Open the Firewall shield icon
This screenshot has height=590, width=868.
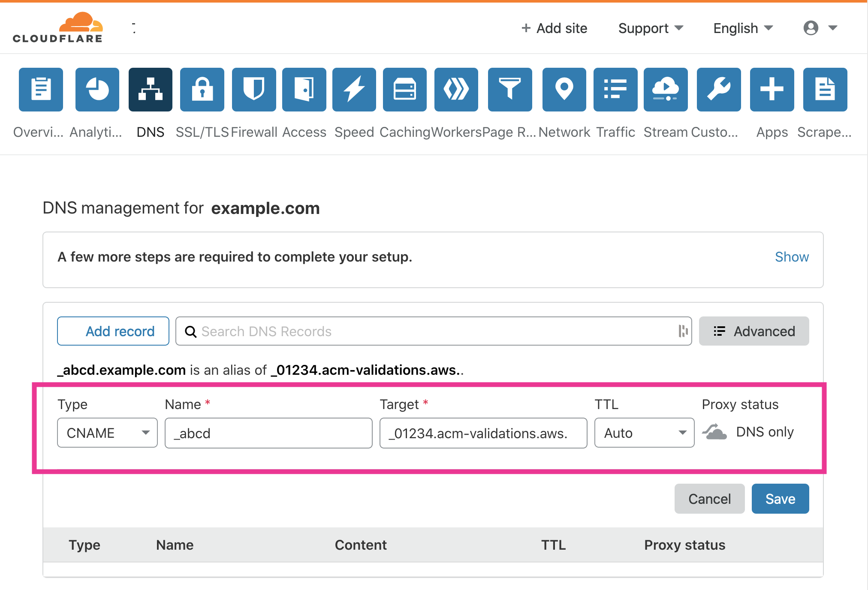coord(254,90)
